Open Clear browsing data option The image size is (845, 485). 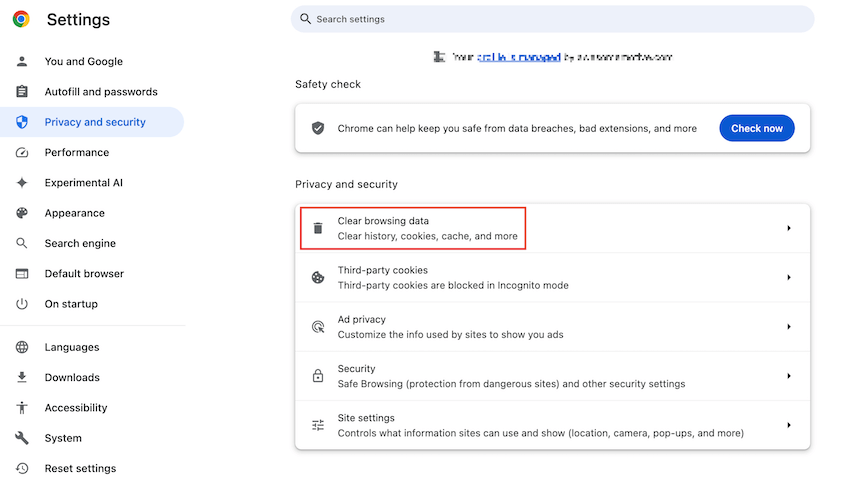pyautogui.click(x=552, y=228)
